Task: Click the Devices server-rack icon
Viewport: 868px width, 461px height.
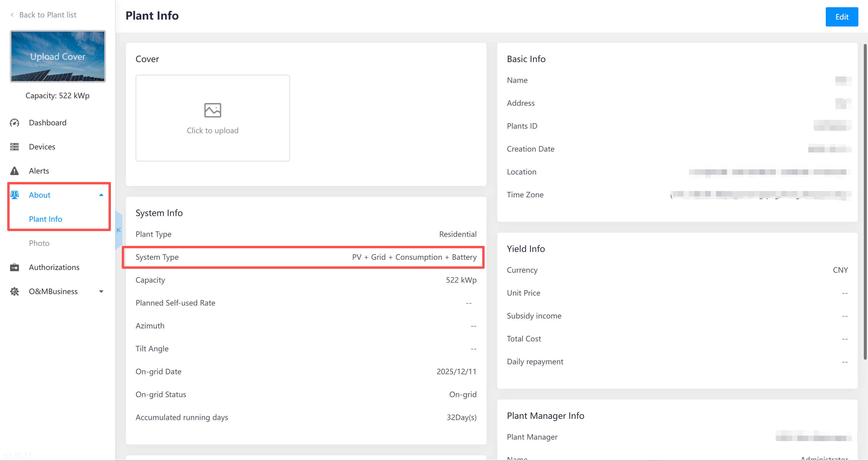Action: tap(14, 147)
